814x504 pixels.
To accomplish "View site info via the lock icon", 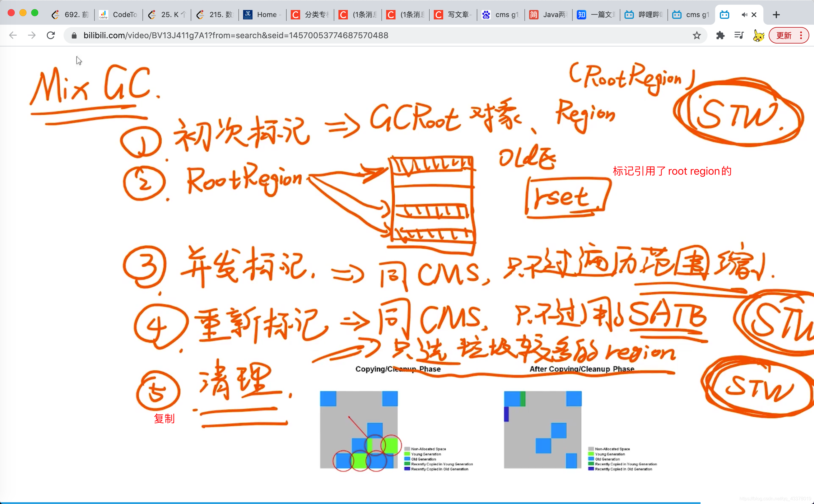I will tap(74, 35).
